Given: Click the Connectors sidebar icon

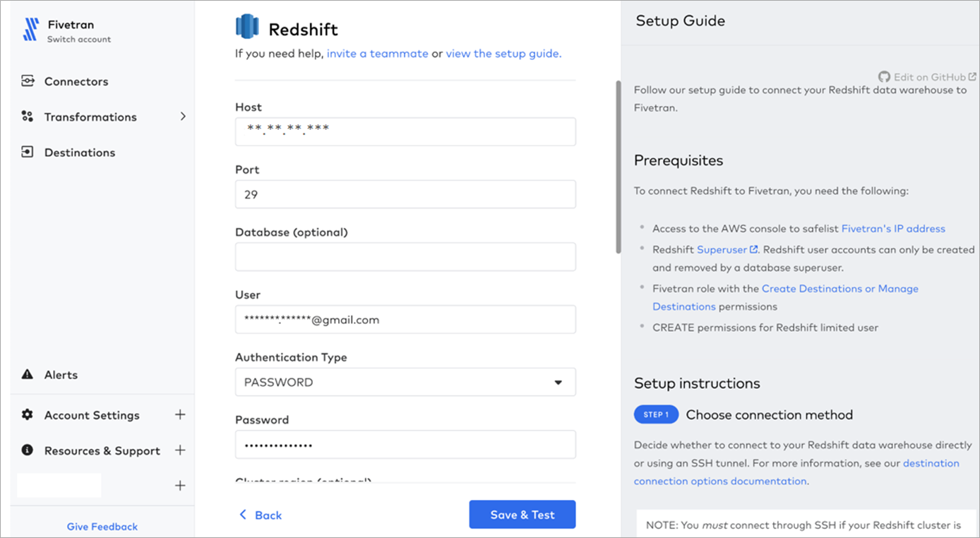Looking at the screenshot, I should (26, 81).
